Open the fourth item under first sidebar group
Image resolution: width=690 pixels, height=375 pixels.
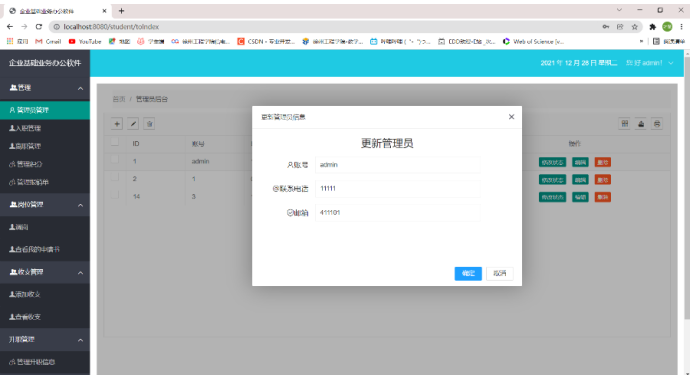tap(45, 164)
